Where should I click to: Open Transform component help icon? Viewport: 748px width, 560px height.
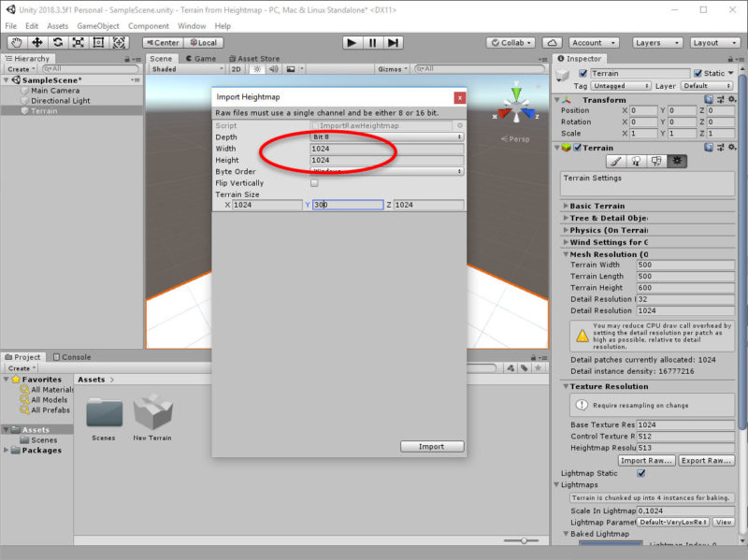point(709,99)
